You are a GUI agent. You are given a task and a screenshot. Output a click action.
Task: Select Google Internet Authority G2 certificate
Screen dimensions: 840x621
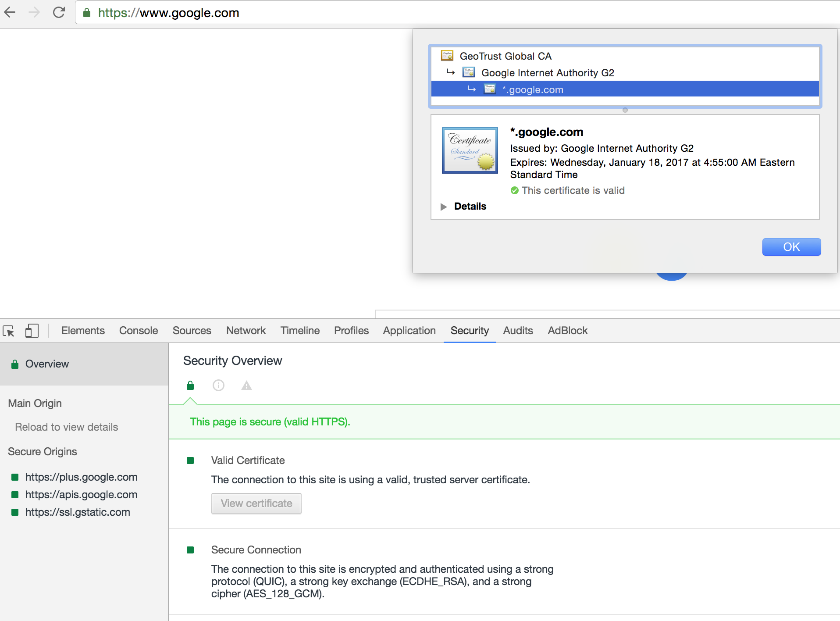tap(625, 73)
